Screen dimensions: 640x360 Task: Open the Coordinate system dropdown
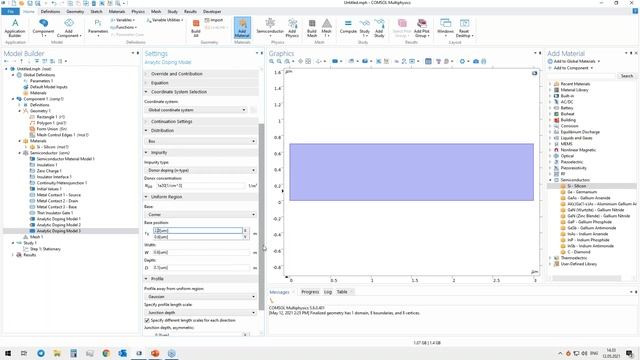point(196,110)
